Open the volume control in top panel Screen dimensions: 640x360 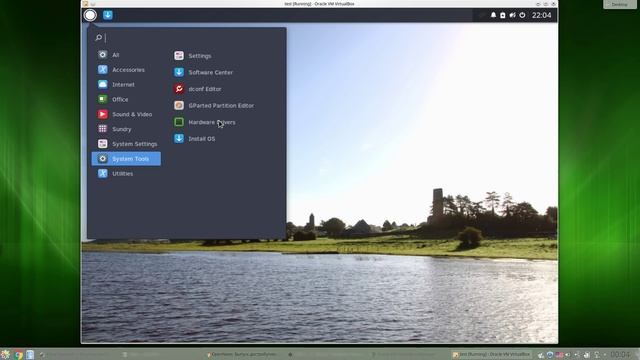pos(513,15)
